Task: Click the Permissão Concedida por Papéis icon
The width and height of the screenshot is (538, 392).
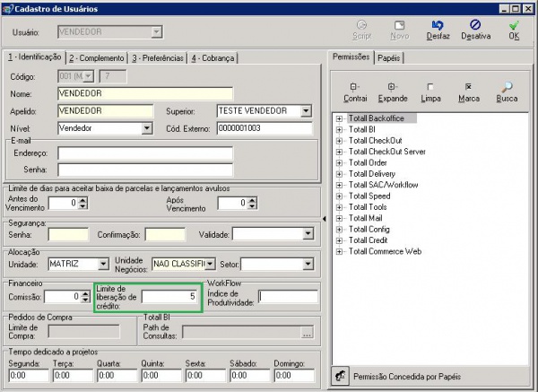Action: tap(342, 376)
